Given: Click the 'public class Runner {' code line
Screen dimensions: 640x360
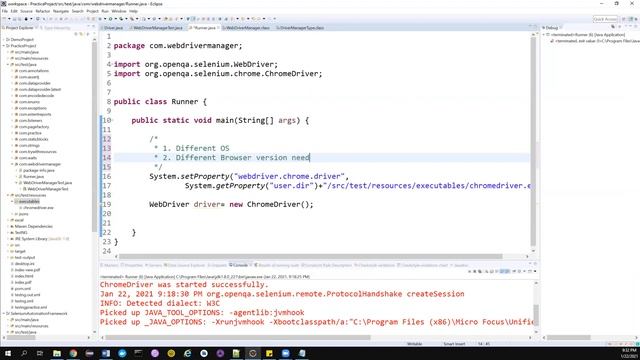Looking at the screenshot, I should 160,102.
